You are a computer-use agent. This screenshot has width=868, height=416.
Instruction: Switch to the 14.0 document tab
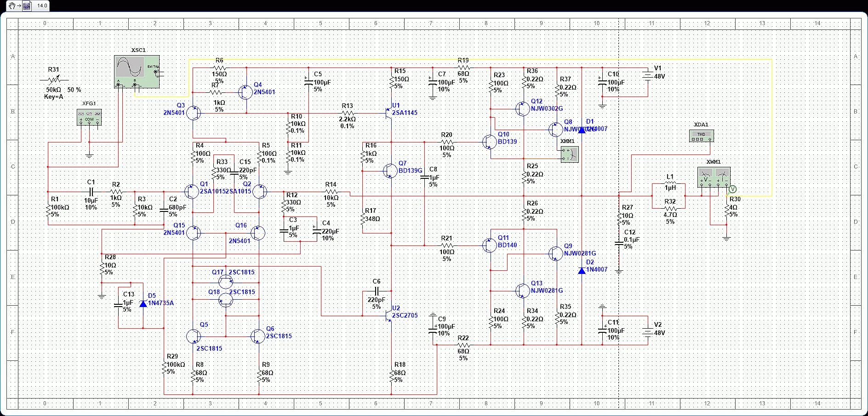point(42,6)
